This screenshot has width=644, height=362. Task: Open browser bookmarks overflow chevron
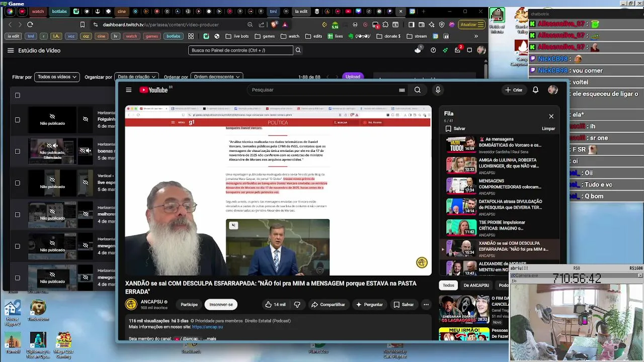(476, 36)
